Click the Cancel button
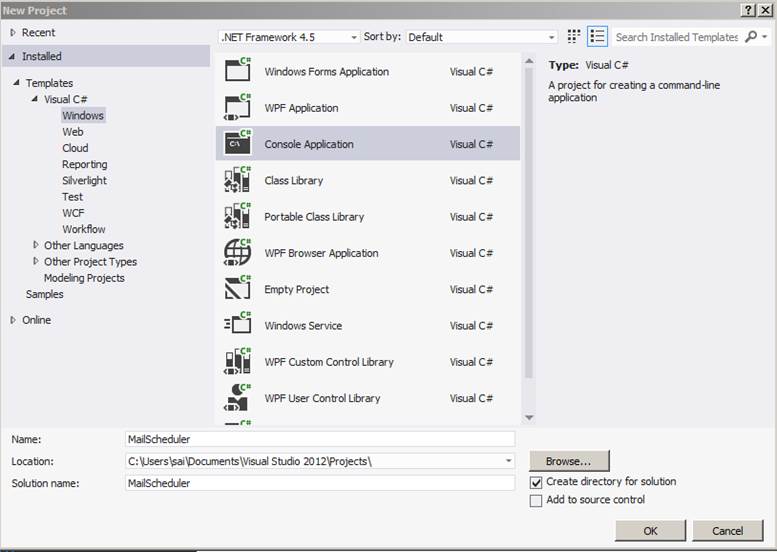 [727, 531]
